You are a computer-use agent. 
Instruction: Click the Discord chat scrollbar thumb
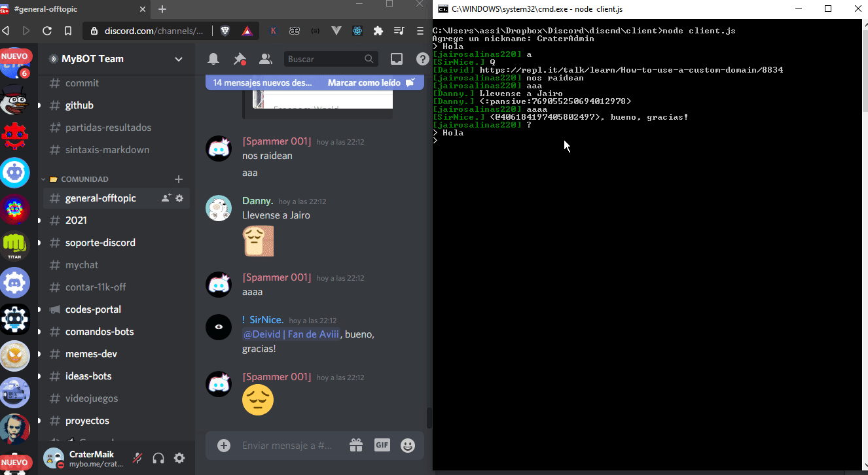click(x=429, y=417)
